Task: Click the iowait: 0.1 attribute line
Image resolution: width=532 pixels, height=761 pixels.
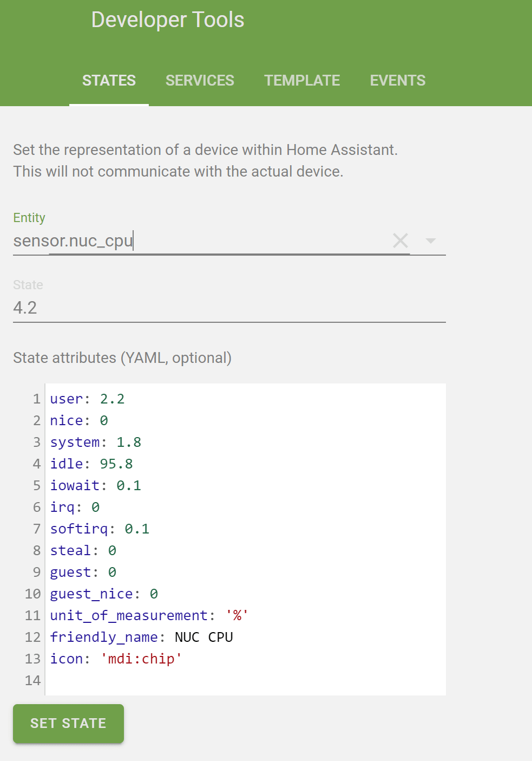Action: point(95,485)
